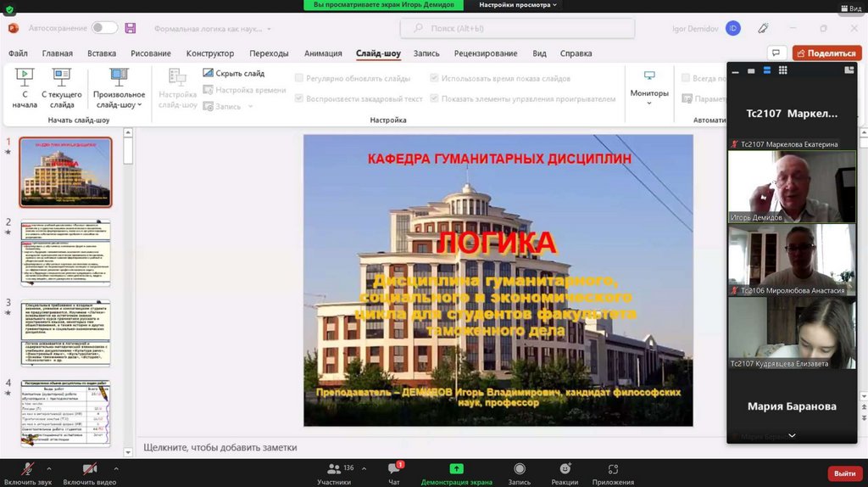
Task: Open comments pane icon
Action: [776, 53]
